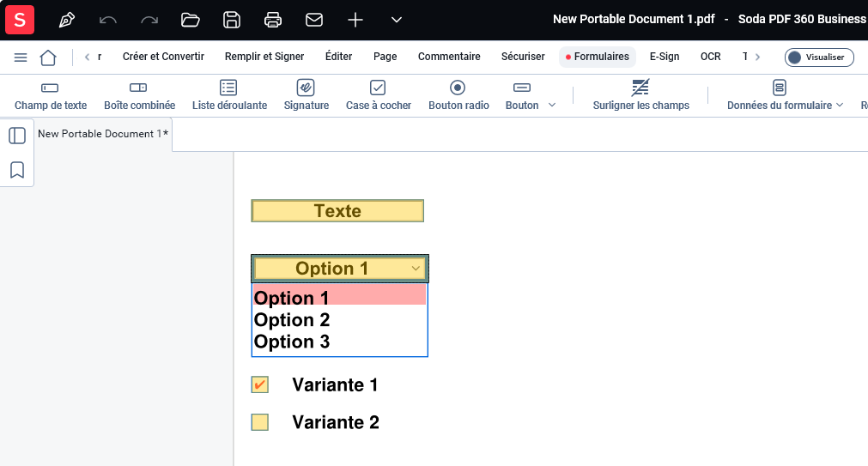Open the bookmarks panel
This screenshot has width=868, height=466.
[x=17, y=170]
